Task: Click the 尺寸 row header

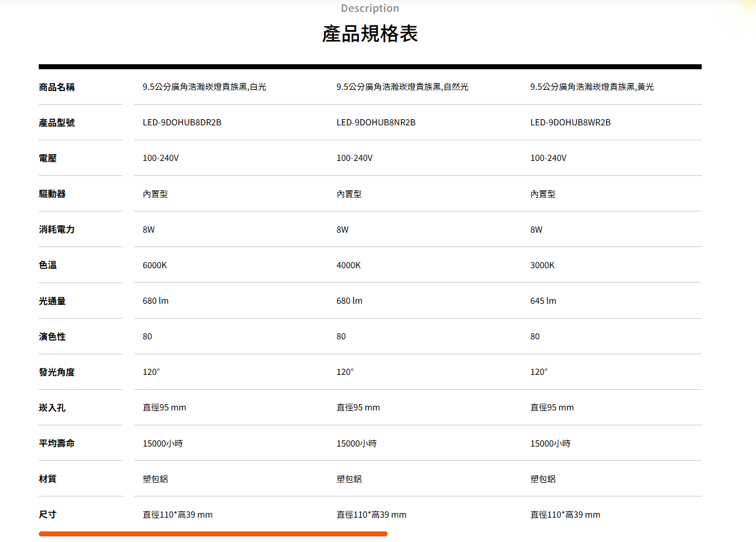Action: click(x=47, y=515)
